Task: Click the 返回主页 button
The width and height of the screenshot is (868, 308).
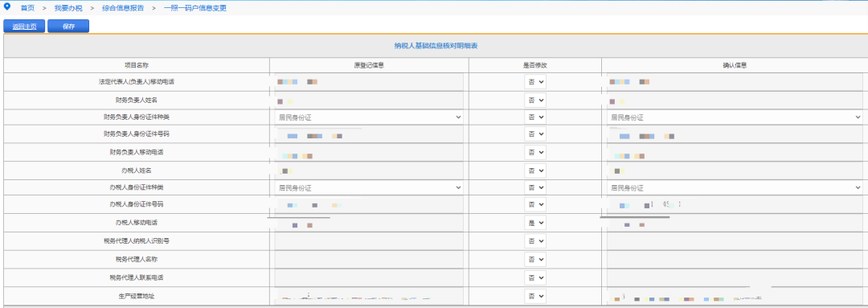Action: pyautogui.click(x=24, y=26)
